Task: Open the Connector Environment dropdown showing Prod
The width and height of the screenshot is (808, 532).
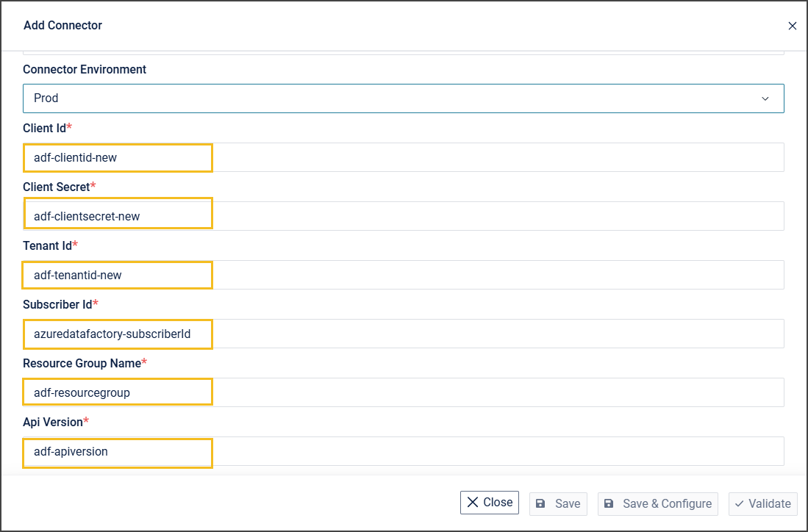Action: click(403, 98)
